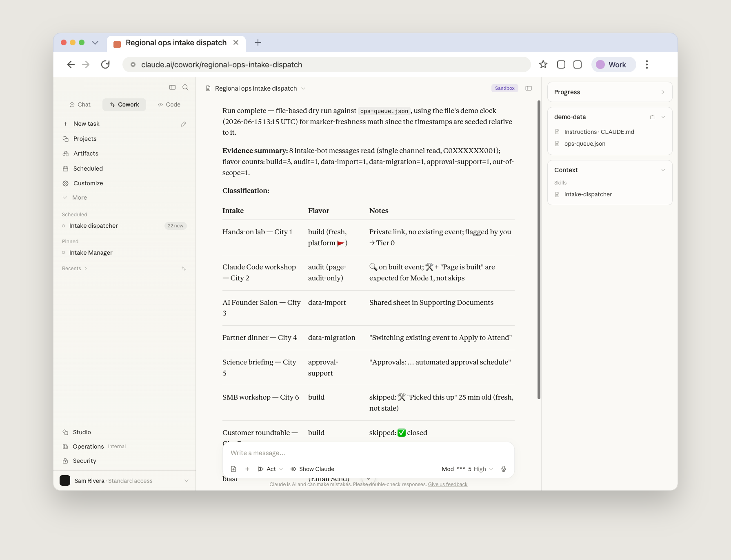Open the model and effort selector

point(467,469)
